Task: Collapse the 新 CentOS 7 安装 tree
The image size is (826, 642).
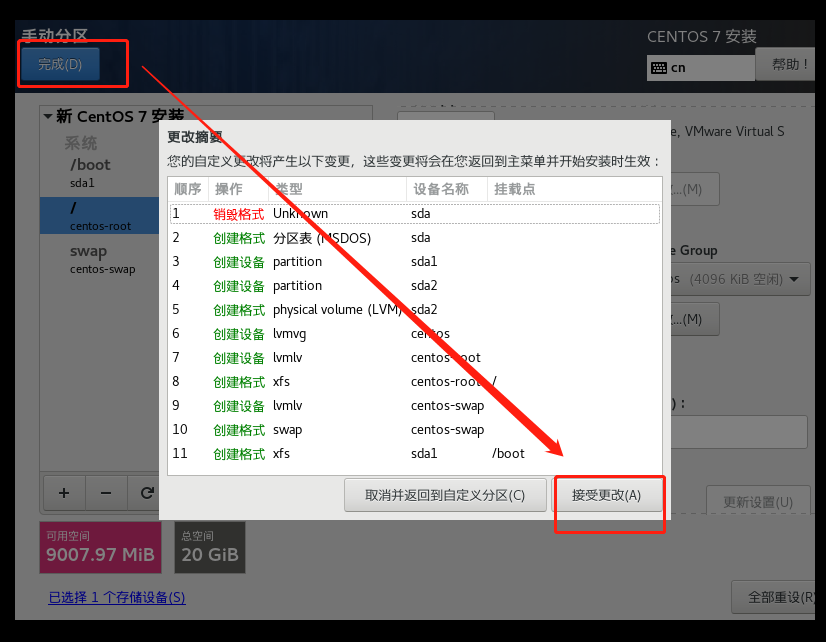Action: click(x=48, y=116)
